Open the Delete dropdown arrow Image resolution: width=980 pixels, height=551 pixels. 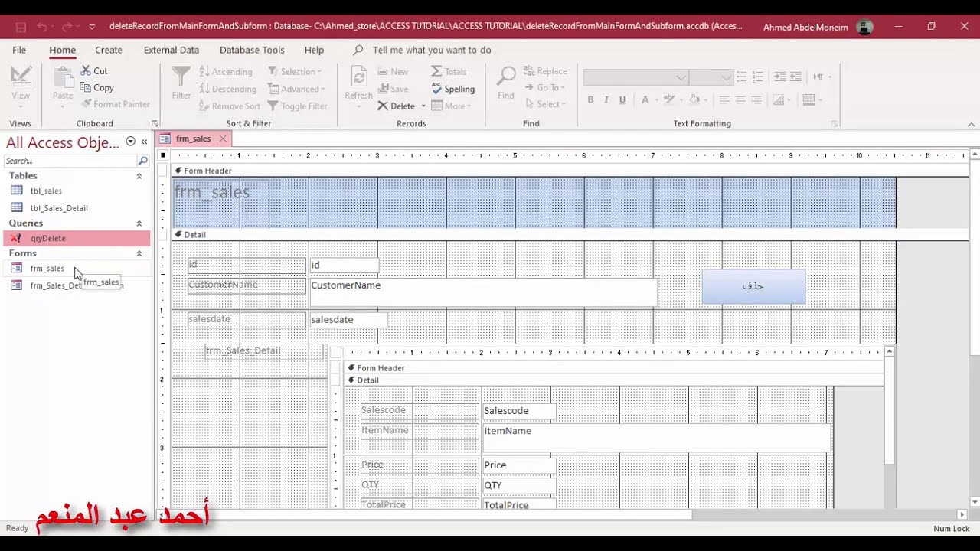(x=423, y=106)
